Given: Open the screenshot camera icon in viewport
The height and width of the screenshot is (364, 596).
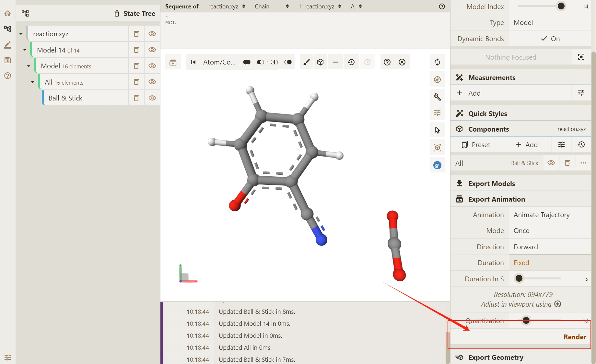Looking at the screenshot, I should [x=437, y=79].
